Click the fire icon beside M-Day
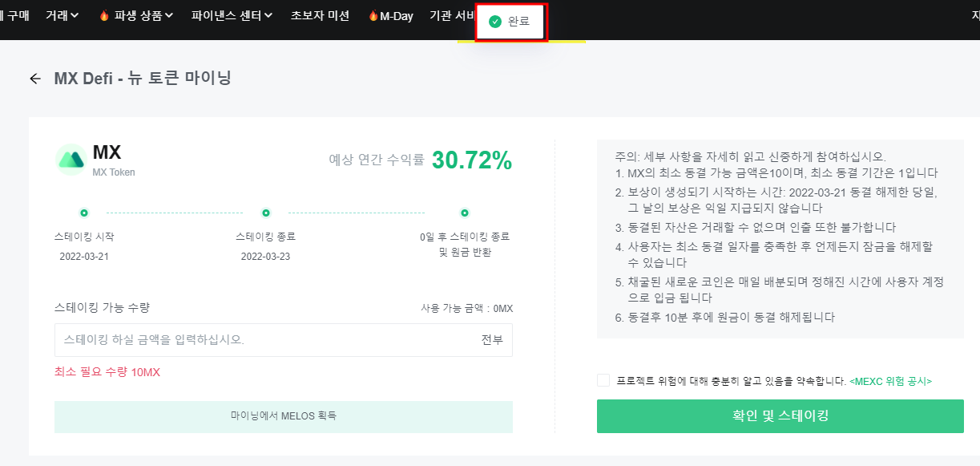The width and height of the screenshot is (980, 466). (x=373, y=15)
